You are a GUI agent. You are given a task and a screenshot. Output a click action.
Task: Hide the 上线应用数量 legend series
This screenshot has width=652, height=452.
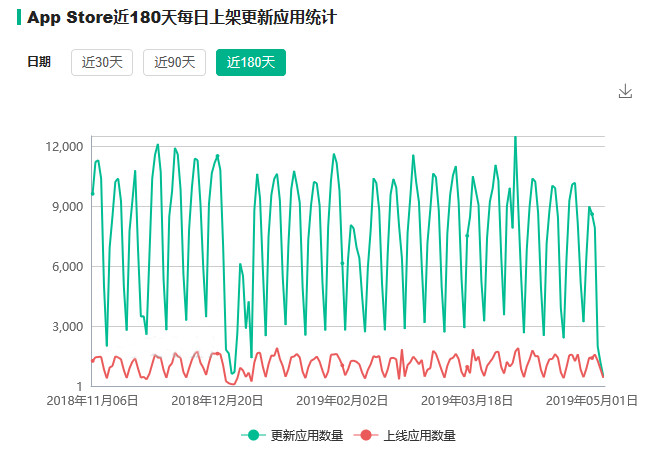tap(408, 435)
